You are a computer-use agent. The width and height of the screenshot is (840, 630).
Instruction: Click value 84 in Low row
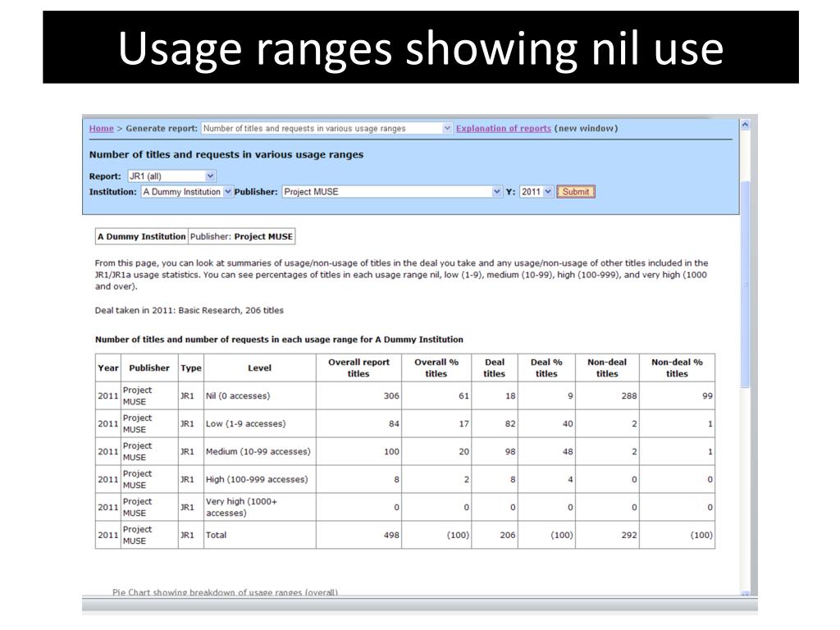[395, 424]
